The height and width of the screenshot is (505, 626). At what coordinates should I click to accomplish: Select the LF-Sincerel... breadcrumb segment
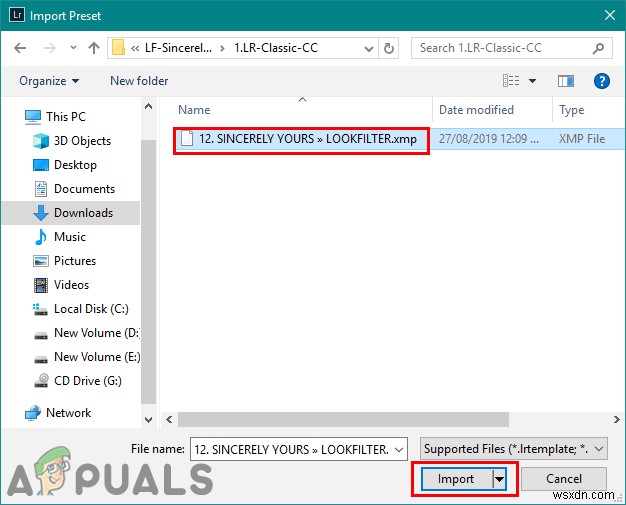[x=178, y=48]
